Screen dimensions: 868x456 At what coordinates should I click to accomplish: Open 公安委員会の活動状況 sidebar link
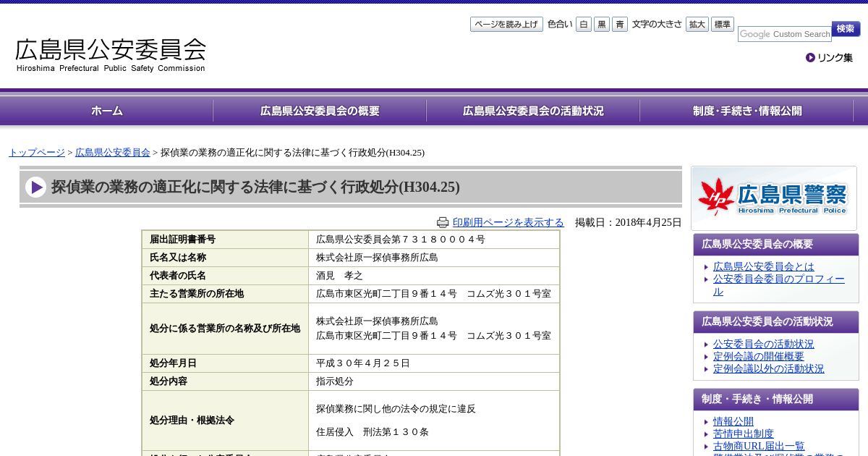point(764,344)
